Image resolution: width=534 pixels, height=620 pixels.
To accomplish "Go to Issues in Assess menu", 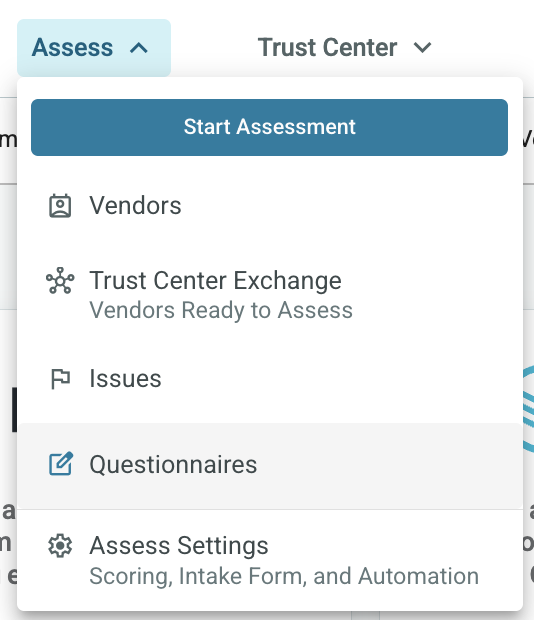I will coord(270,379).
